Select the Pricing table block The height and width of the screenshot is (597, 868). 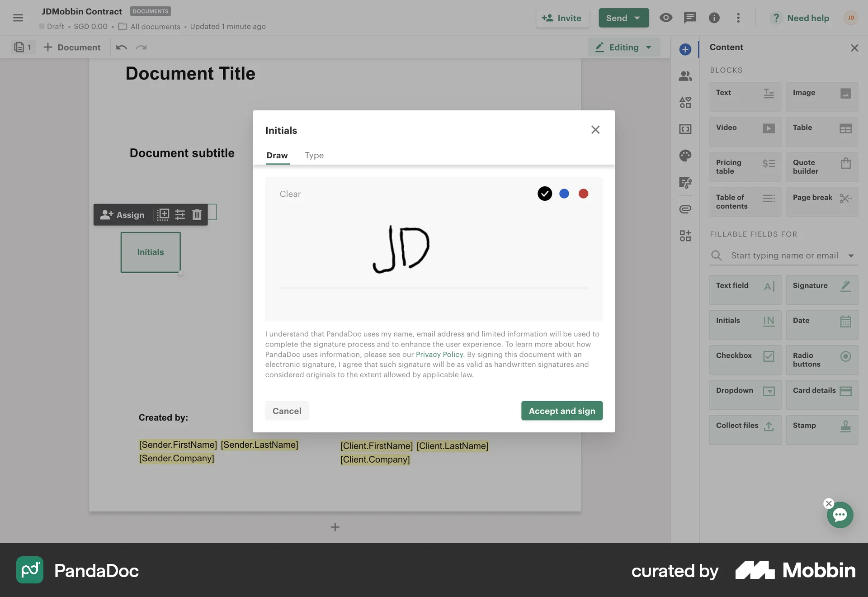pyautogui.click(x=745, y=167)
